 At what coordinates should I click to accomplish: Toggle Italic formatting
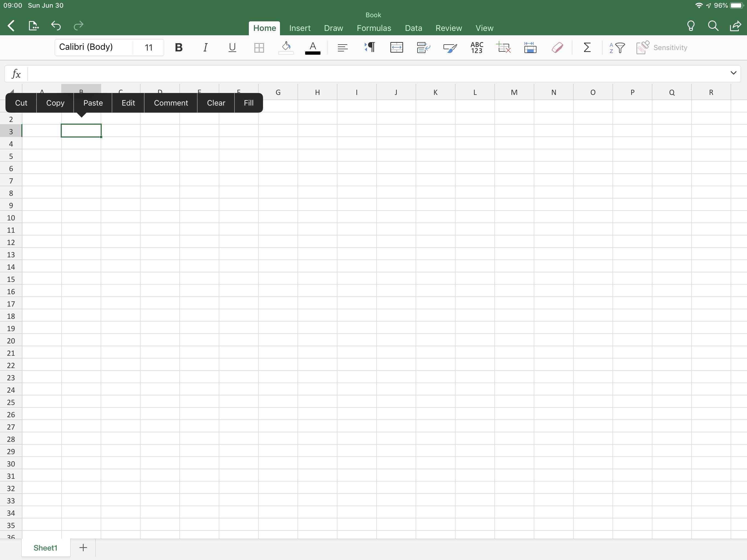pyautogui.click(x=205, y=48)
